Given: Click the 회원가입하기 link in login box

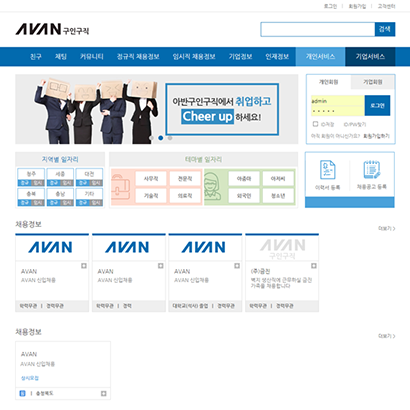Looking at the screenshot, I should 376,136.
